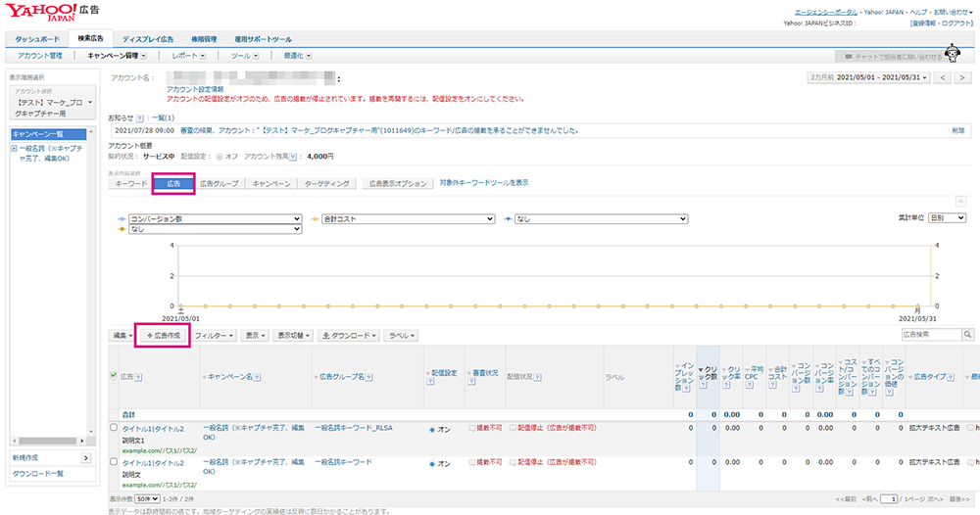This screenshot has width=980, height=515.
Task: Check the first ad row with 説明文1
Action: coord(113,428)
